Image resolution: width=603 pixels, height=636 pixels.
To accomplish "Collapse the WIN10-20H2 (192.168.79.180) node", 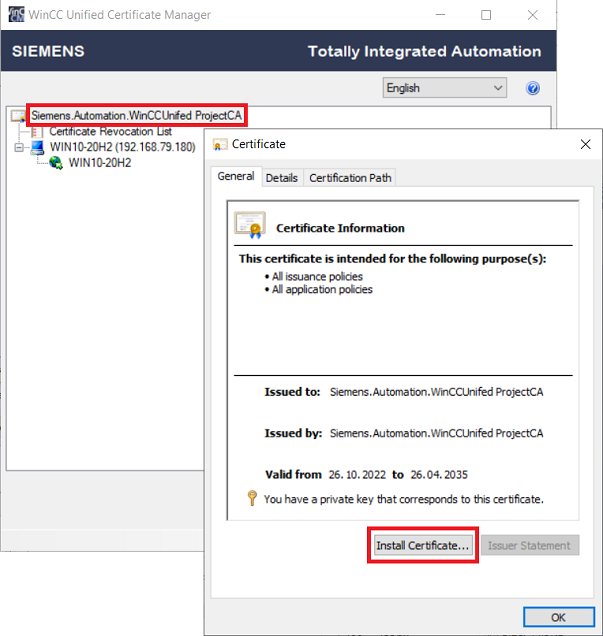I will [x=19, y=147].
